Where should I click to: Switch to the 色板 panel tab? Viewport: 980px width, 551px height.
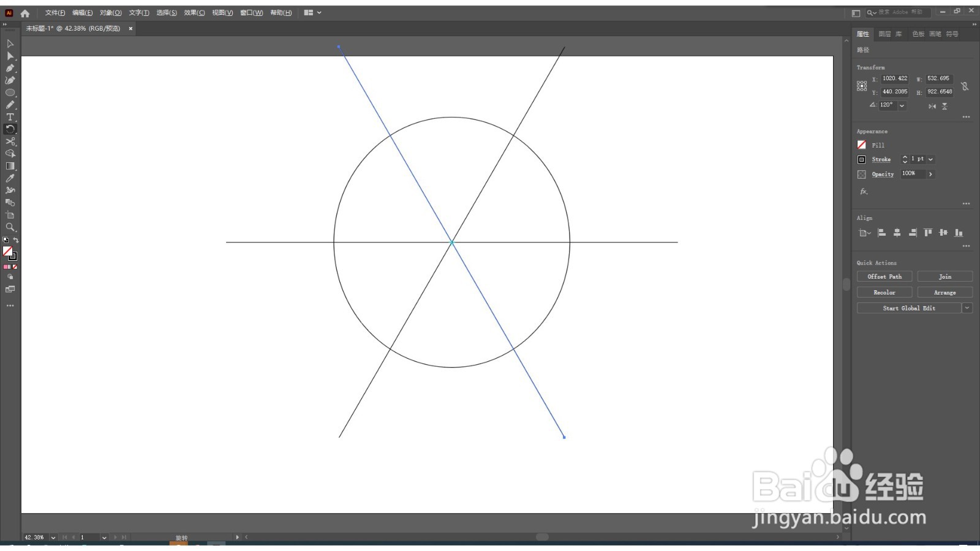click(x=918, y=34)
